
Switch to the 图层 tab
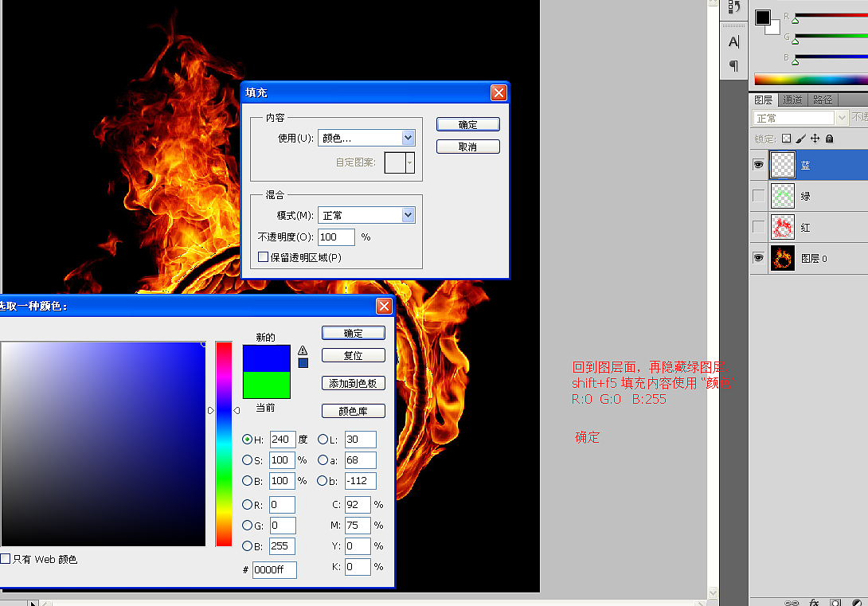click(x=764, y=100)
